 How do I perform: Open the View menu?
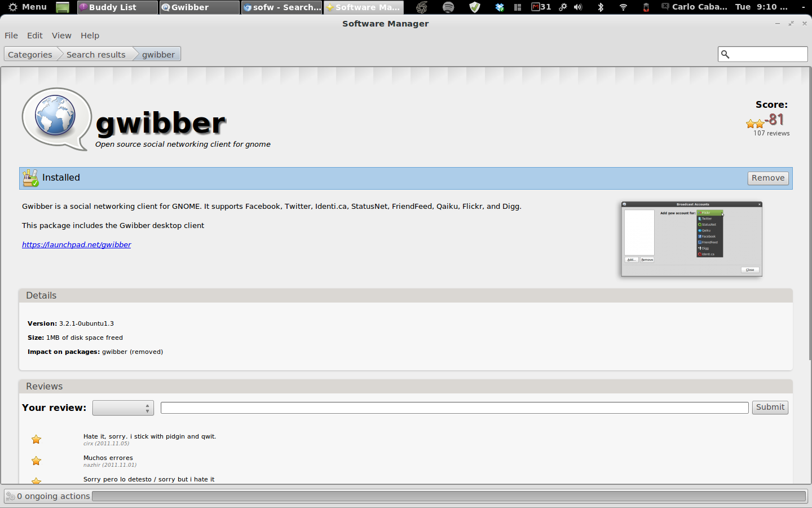[x=61, y=36]
